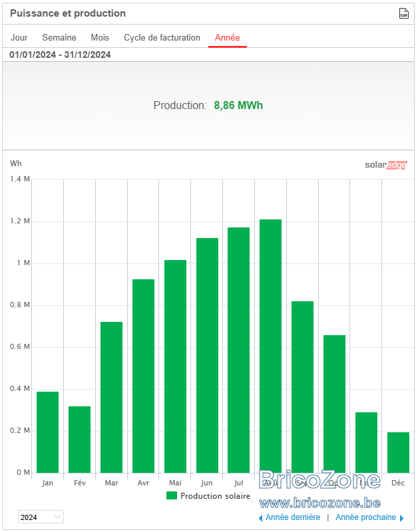Switch to the Semaine tab
Viewport: 416px width, 532px height.
tap(59, 37)
